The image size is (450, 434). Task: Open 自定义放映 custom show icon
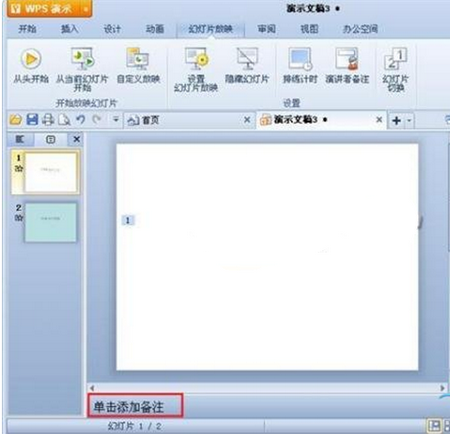point(138,59)
